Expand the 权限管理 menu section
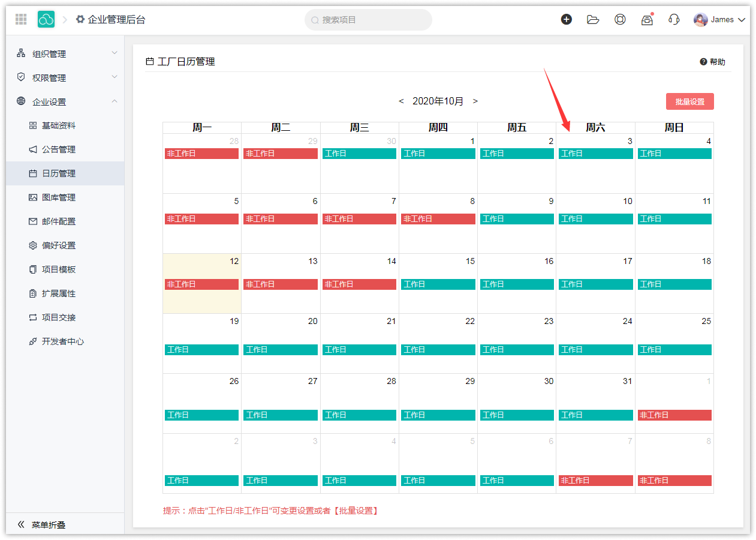 (x=65, y=78)
